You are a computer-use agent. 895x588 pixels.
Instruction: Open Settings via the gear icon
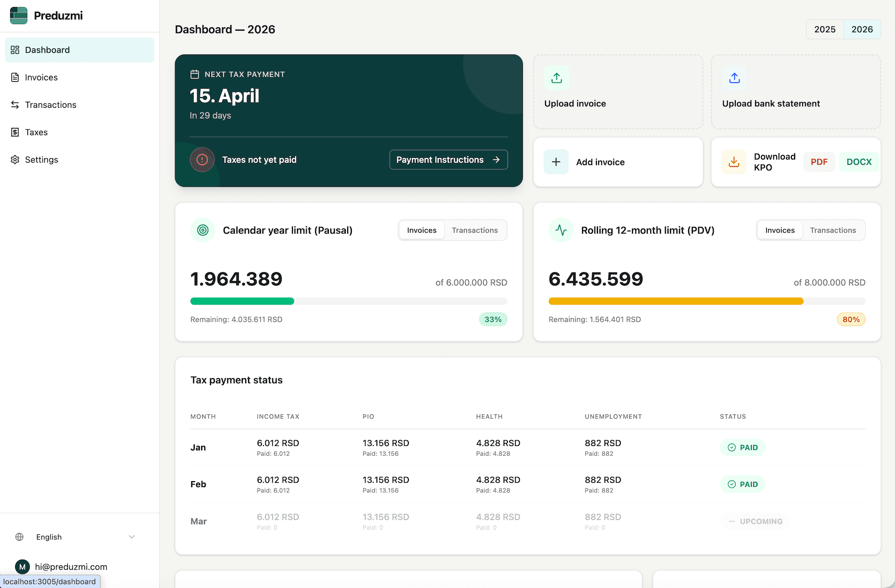[x=15, y=160]
